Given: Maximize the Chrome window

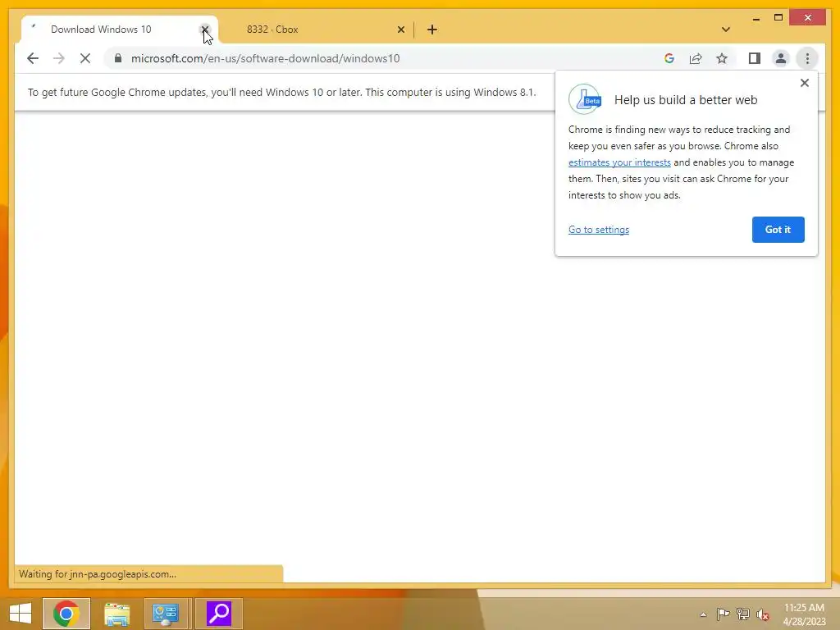Looking at the screenshot, I should tap(778, 18).
